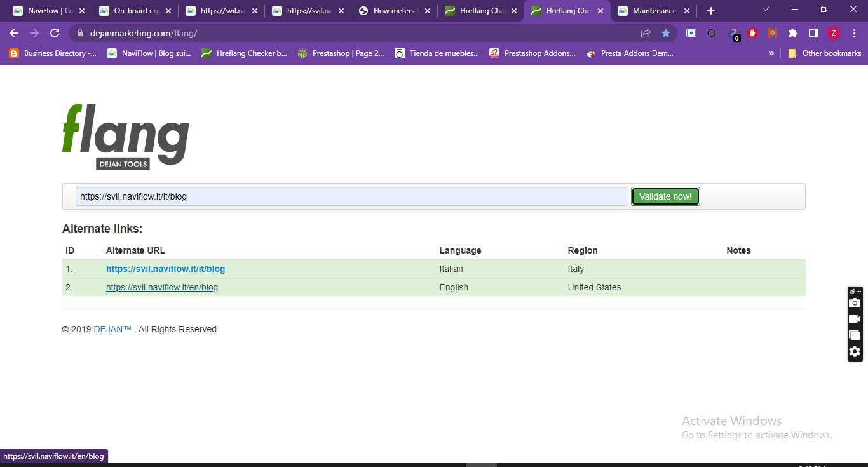Go back to the previous page
This screenshot has width=868, height=467.
tap(14, 33)
